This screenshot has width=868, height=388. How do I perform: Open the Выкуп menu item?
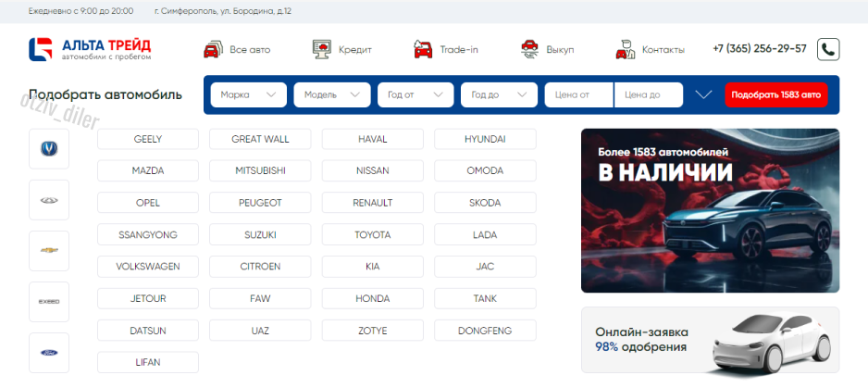pyautogui.click(x=560, y=50)
